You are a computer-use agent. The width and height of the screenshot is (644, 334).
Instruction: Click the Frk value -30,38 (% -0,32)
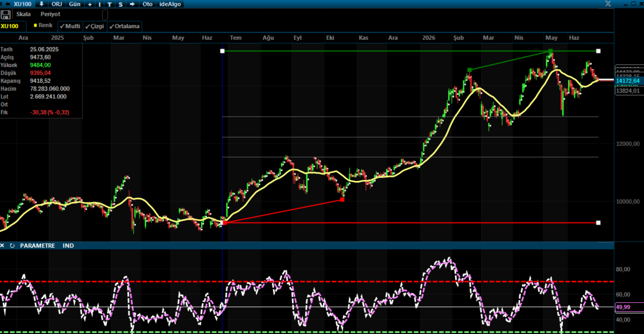tap(49, 112)
